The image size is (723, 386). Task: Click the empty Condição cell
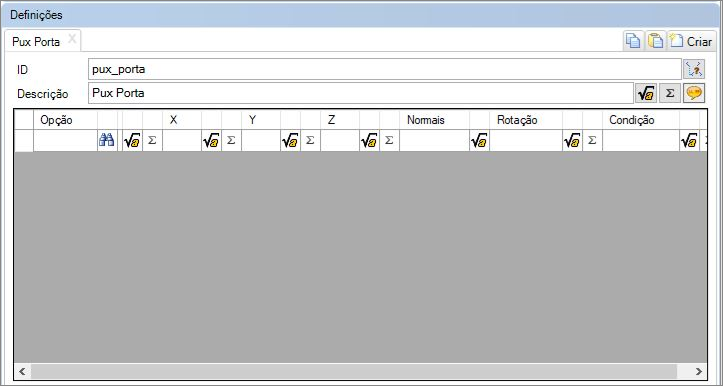[640, 141]
